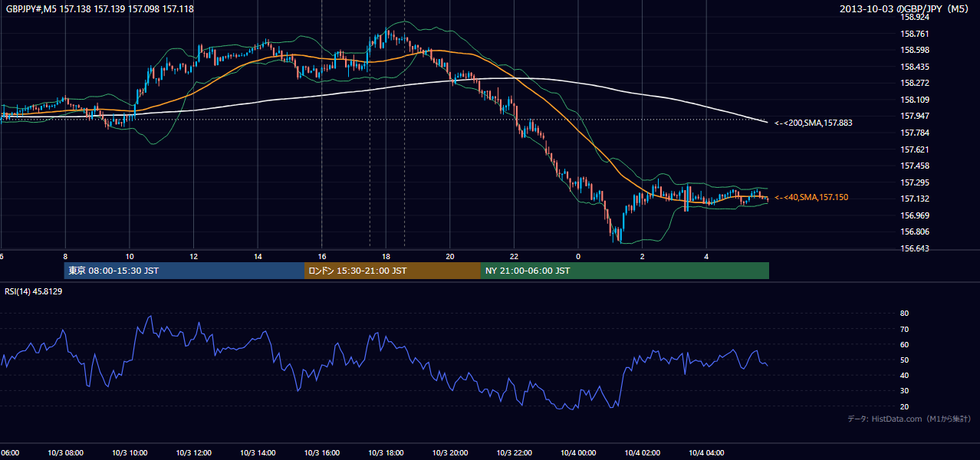Click price axis label 157.784
The width and height of the screenshot is (980, 460).
click(914, 133)
